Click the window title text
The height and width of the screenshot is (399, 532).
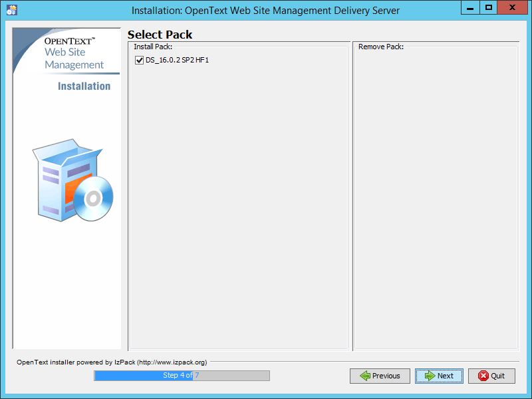pyautogui.click(x=265, y=11)
